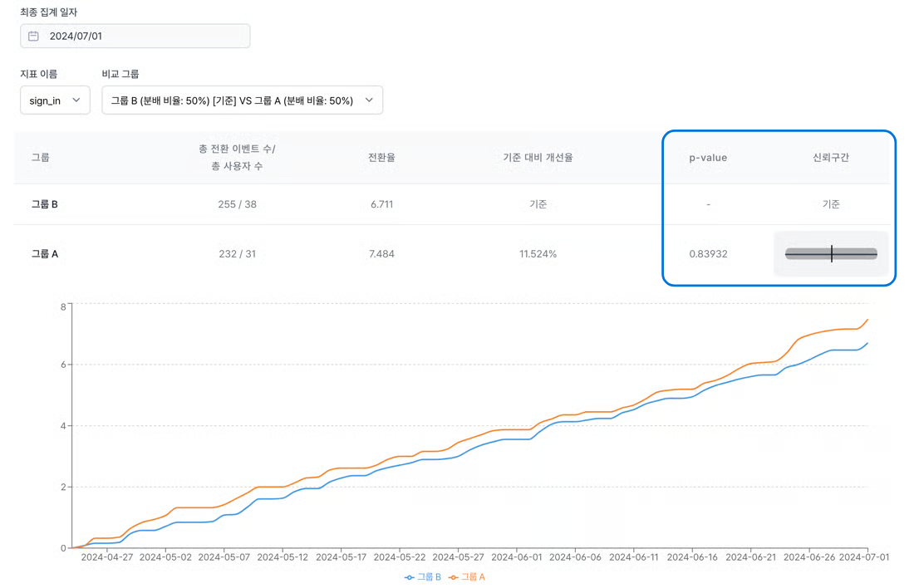This screenshot has width=914, height=588.
Task: Click the 기준 cell in 신뢰구간 column
Action: [831, 204]
